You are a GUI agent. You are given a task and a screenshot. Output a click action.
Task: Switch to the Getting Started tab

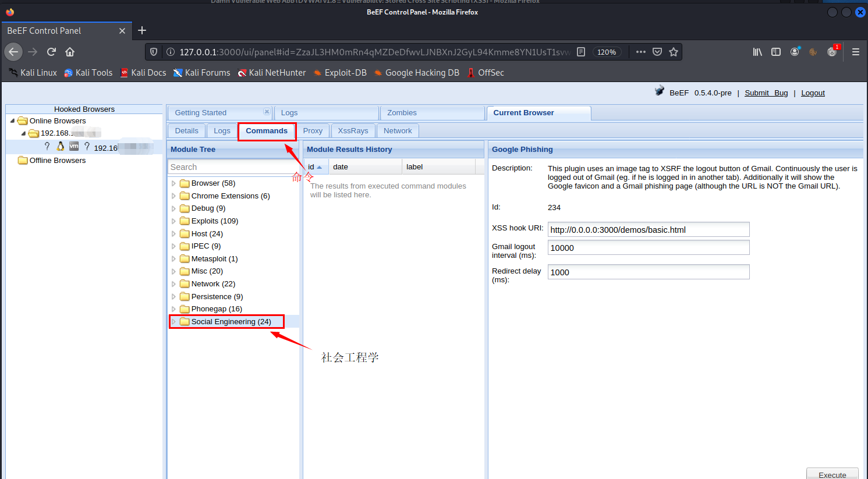coord(219,113)
